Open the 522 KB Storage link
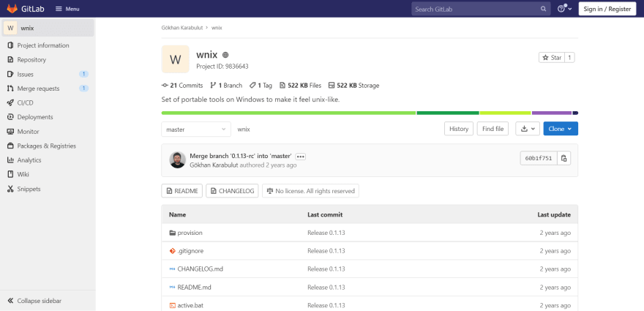This screenshot has height=311, width=644. click(353, 86)
